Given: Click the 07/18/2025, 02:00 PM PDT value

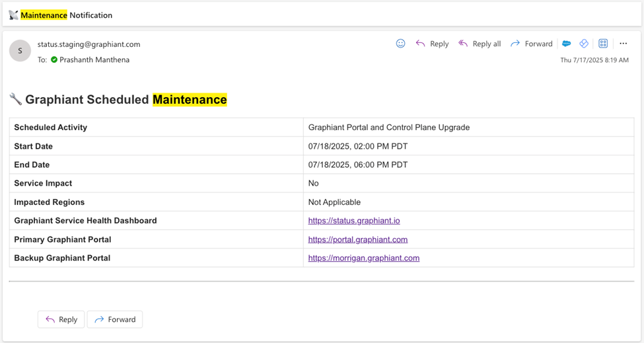Looking at the screenshot, I should tap(358, 146).
